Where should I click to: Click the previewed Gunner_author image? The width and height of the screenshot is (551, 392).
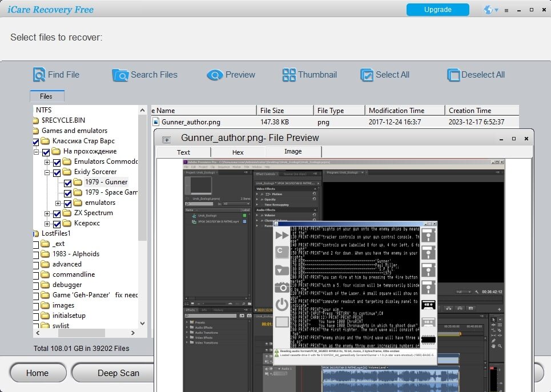click(x=344, y=276)
